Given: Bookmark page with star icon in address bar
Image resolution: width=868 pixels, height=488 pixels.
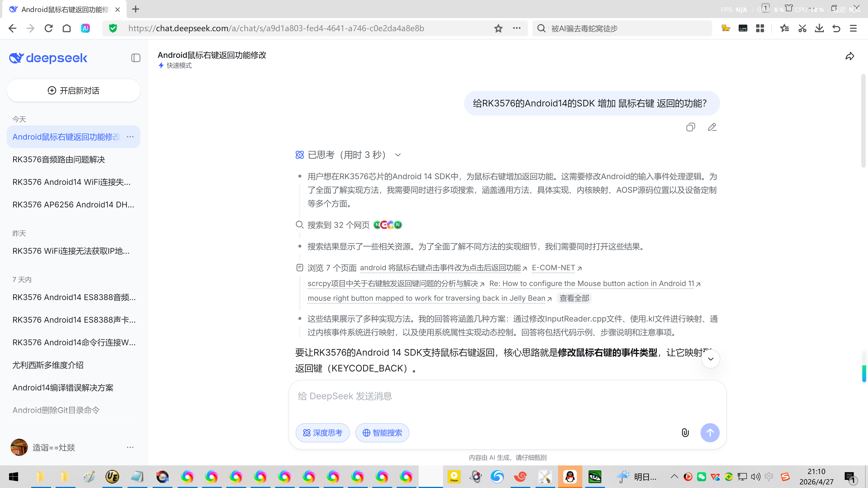Looking at the screenshot, I should tap(498, 28).
